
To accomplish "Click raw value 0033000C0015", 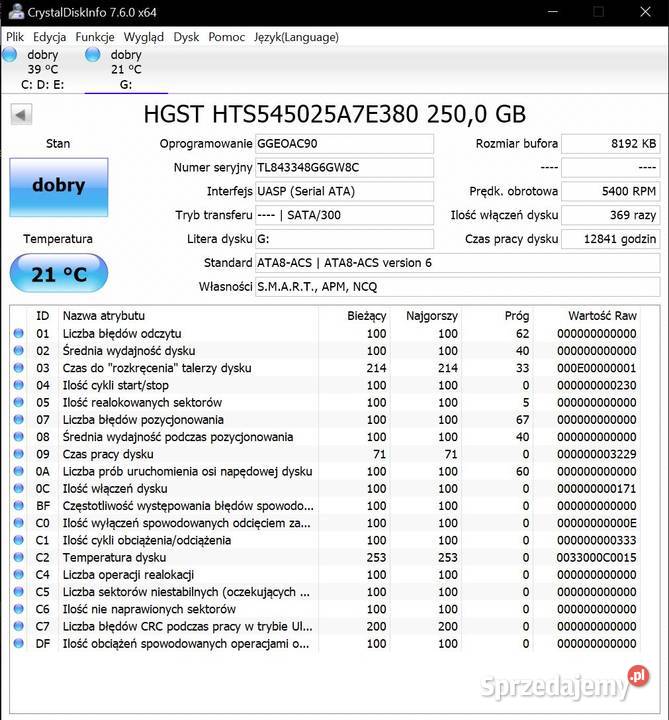I will point(596,557).
